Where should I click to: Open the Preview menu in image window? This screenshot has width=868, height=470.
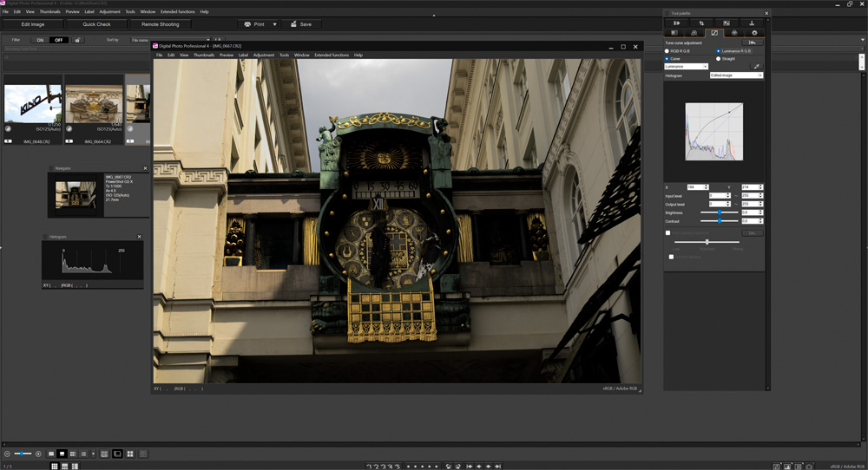click(227, 55)
